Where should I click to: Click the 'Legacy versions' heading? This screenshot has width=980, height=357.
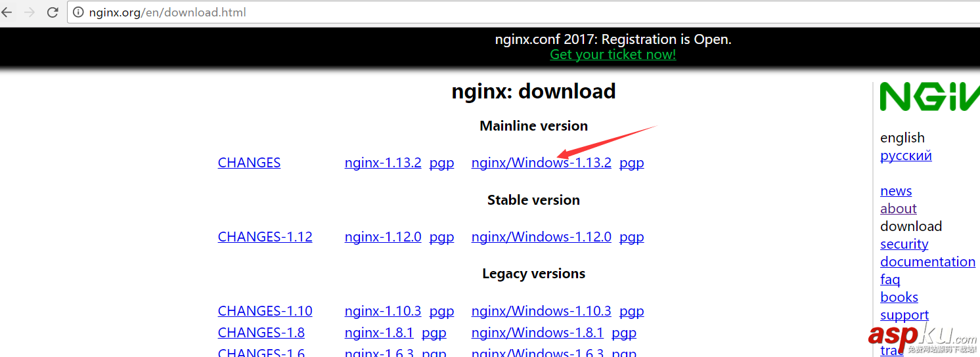tap(533, 274)
